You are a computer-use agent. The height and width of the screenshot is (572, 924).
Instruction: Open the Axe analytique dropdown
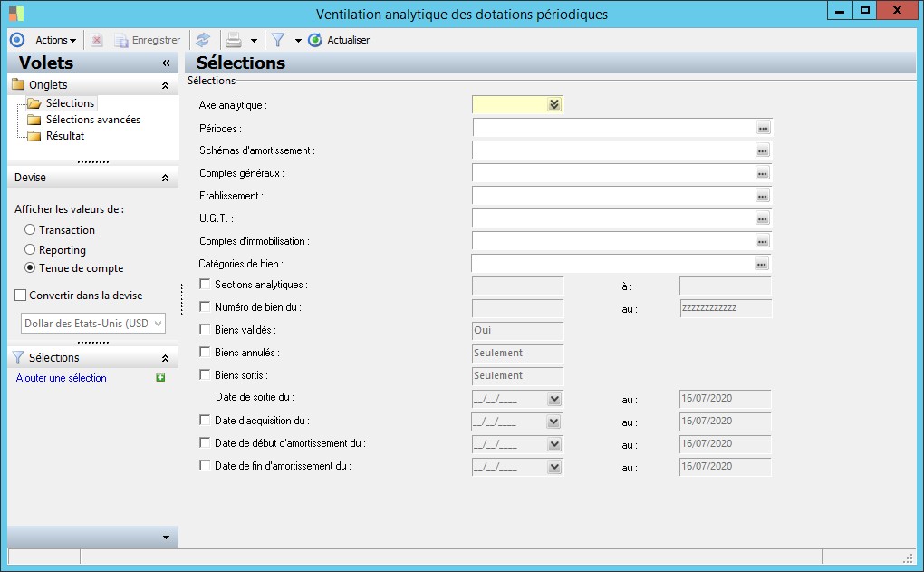click(x=553, y=105)
